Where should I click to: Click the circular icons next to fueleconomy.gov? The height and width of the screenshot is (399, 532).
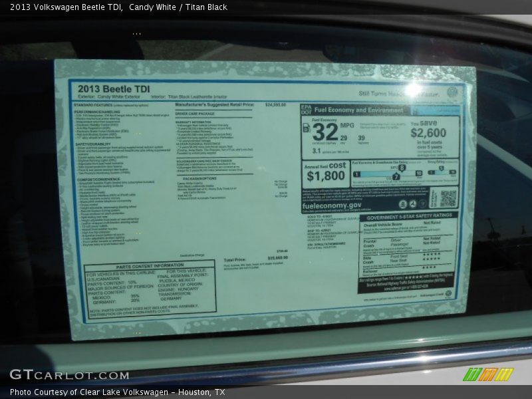pyautogui.click(x=412, y=204)
